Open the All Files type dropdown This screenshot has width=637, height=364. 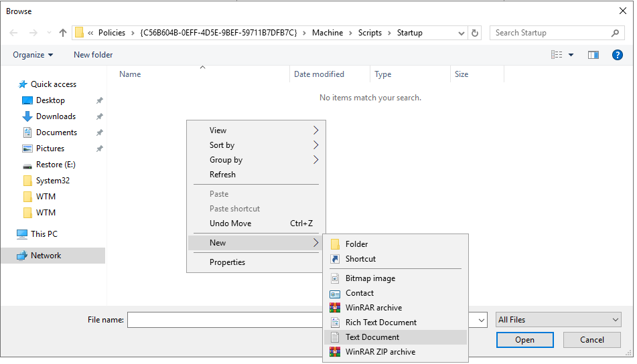[x=558, y=320]
